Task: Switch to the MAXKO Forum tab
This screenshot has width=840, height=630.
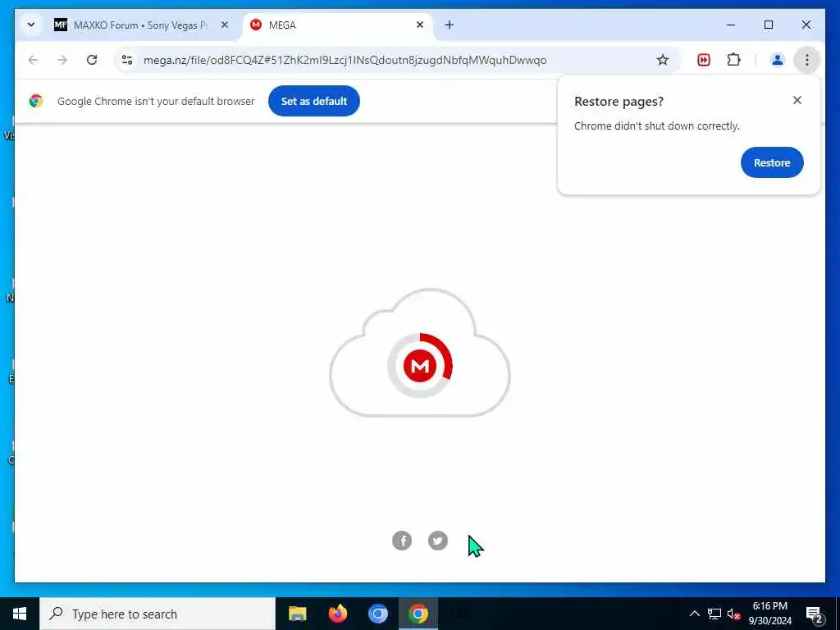Action: tap(142, 25)
